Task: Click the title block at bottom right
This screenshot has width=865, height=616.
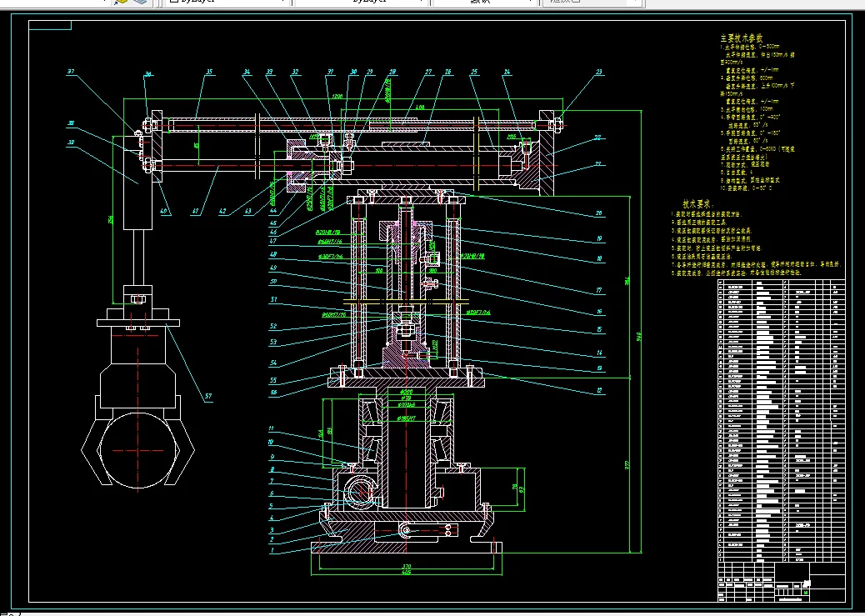Action: click(x=781, y=582)
